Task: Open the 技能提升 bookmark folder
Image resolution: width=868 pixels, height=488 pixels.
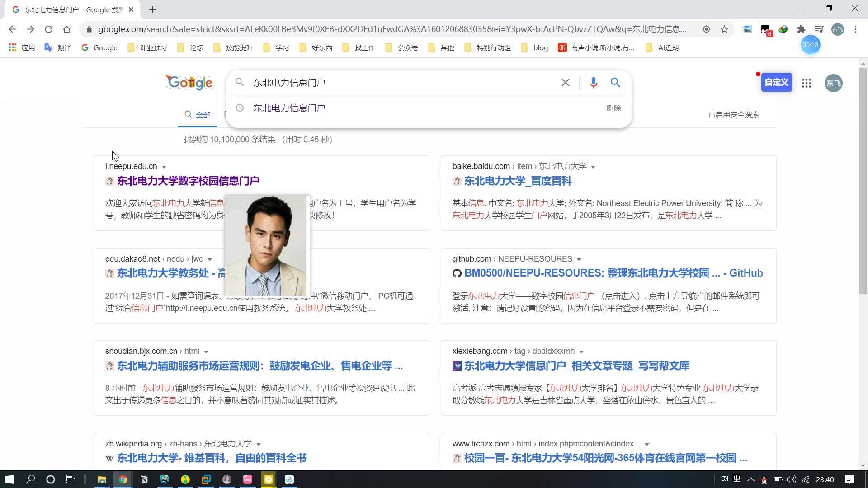Action: pyautogui.click(x=233, y=47)
